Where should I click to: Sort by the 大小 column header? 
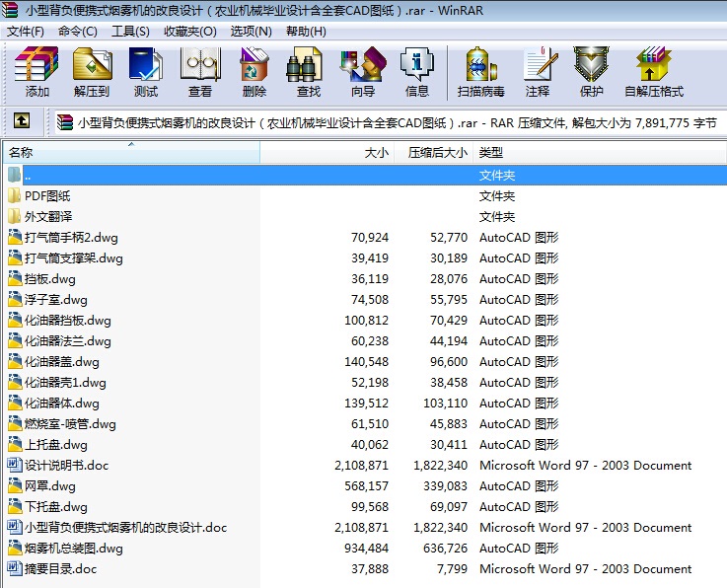tap(327, 152)
